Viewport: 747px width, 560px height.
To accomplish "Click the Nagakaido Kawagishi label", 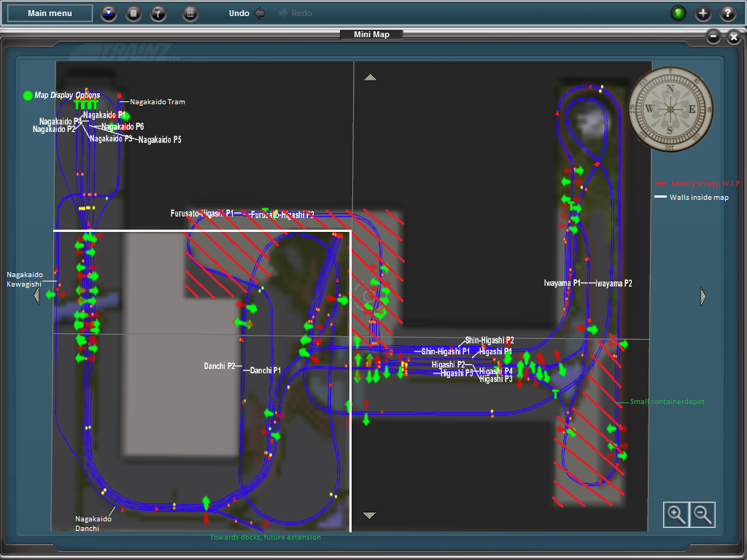I will coord(24,279).
